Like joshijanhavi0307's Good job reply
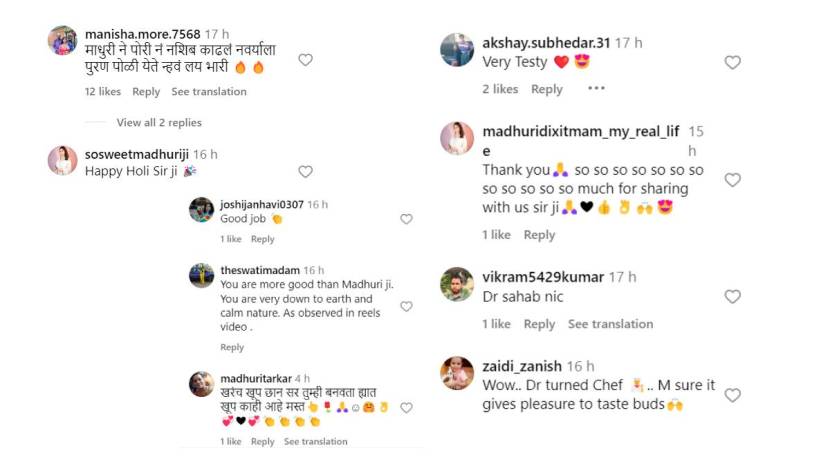This screenshot has height=466, width=830. click(406, 219)
